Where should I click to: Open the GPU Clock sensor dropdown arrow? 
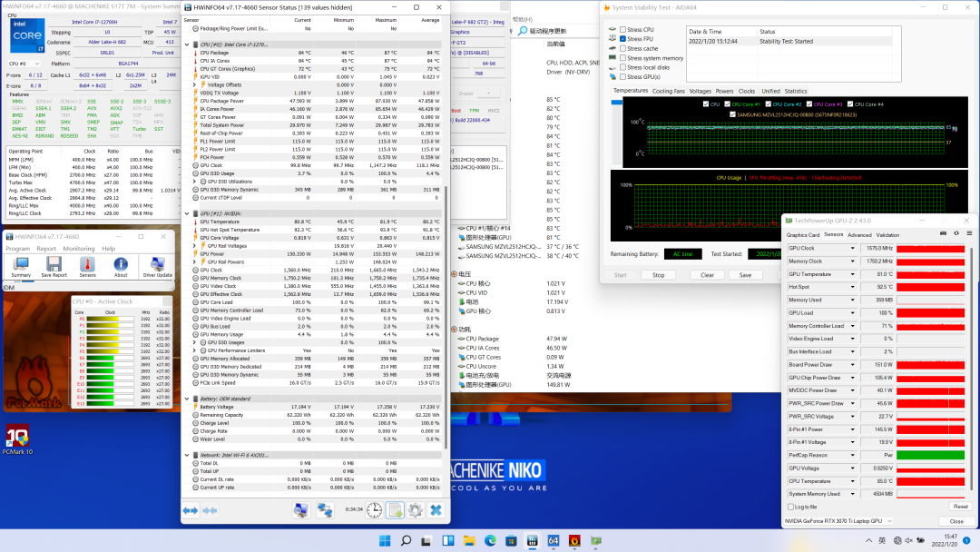tap(852, 248)
